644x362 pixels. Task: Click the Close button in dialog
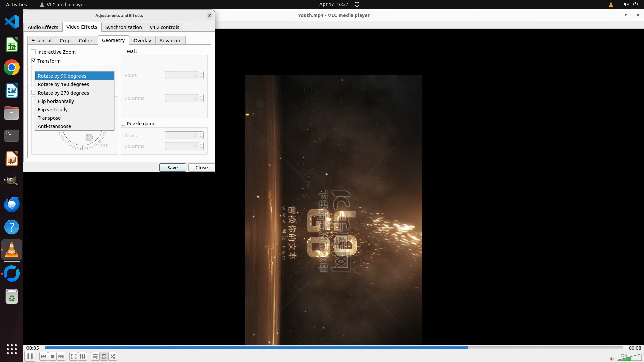pyautogui.click(x=201, y=167)
